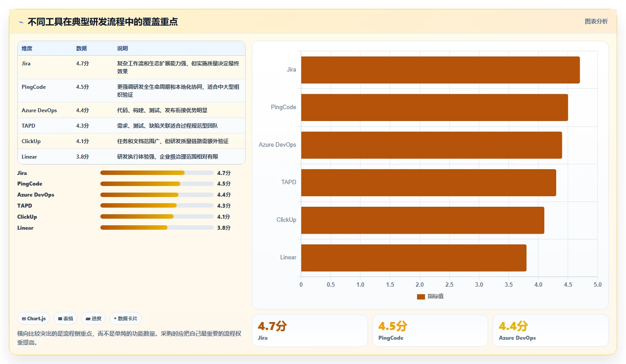Select the Chart.js tag chip
The image size is (626, 364).
[34, 318]
